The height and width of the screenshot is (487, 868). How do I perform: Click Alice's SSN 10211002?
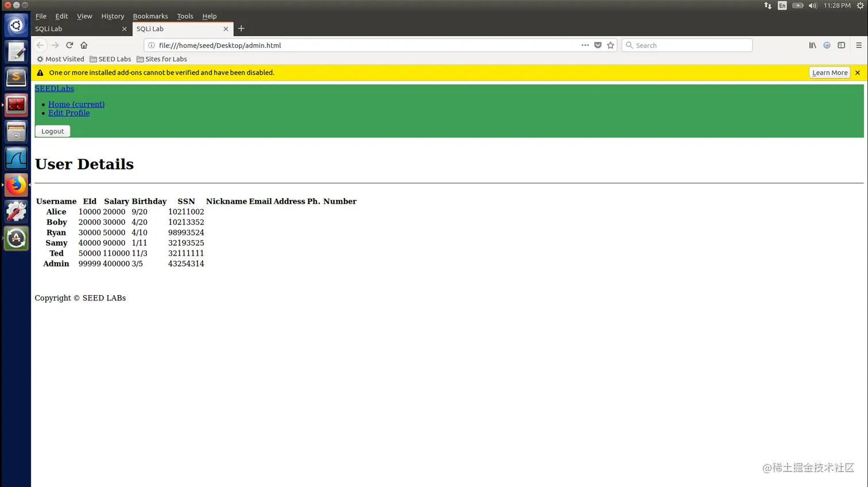(186, 212)
